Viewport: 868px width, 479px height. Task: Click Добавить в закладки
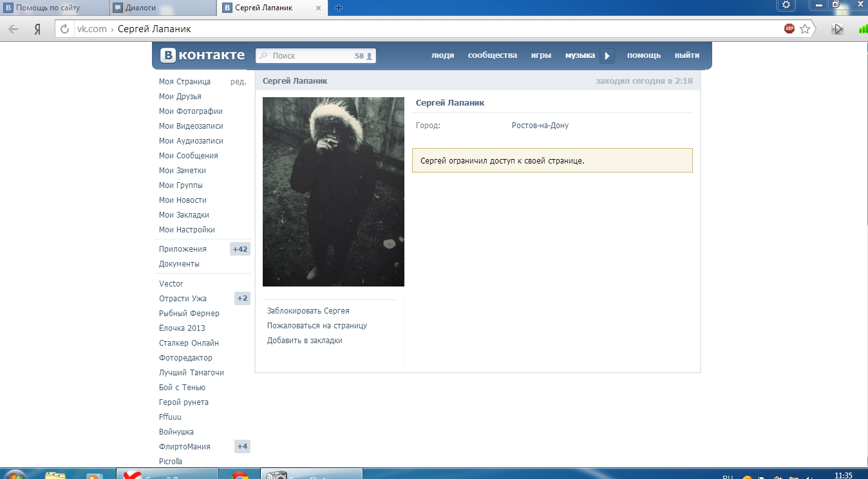click(305, 341)
